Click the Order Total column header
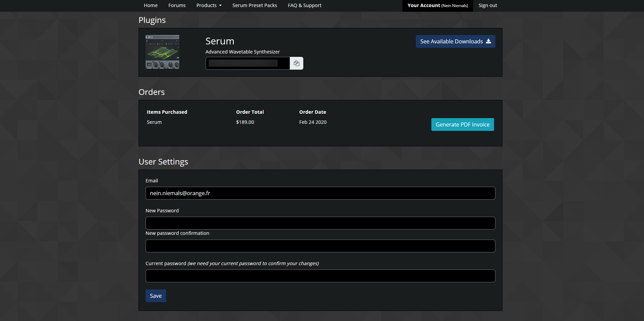This screenshot has width=644, height=321. (x=250, y=112)
